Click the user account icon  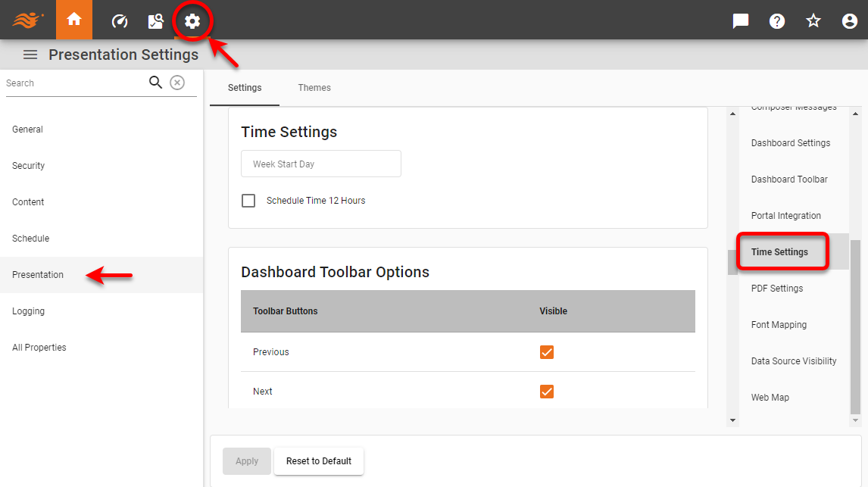[x=849, y=20]
